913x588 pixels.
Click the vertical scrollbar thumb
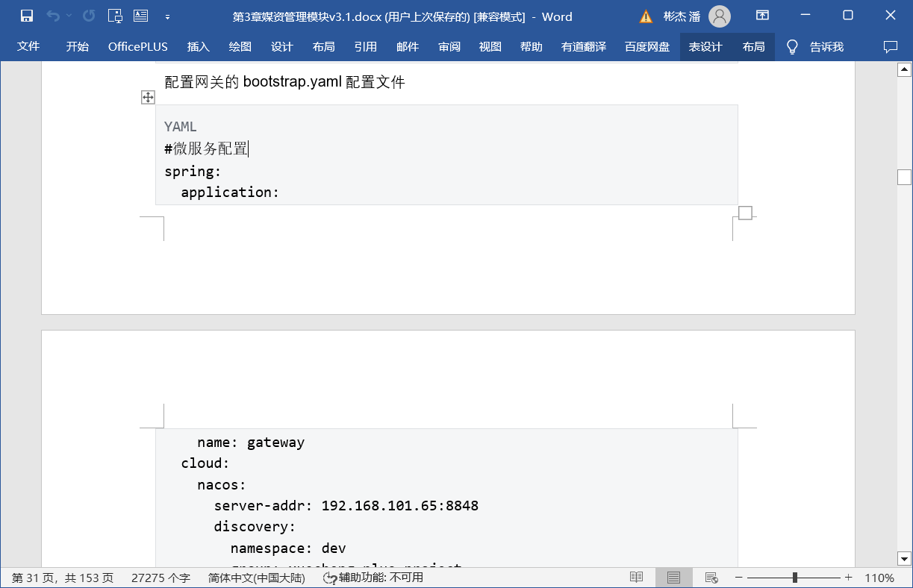click(904, 177)
